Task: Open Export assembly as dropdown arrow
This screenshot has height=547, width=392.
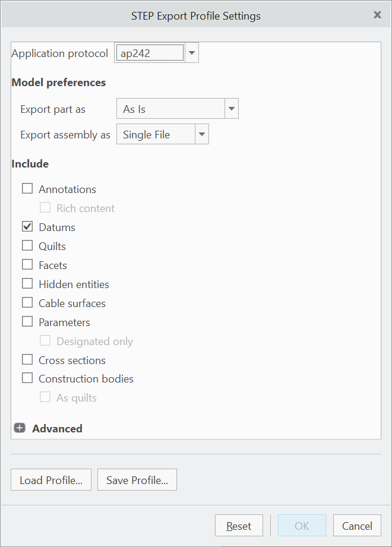Action: [202, 134]
